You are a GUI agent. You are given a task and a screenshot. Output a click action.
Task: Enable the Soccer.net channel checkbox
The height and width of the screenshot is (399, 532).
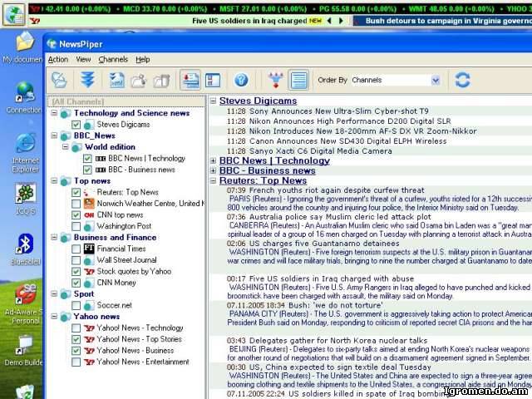[x=76, y=305]
